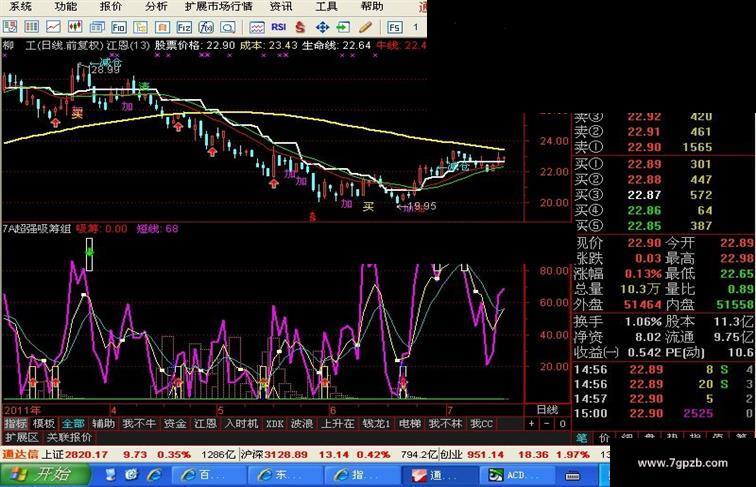
Task: Click the 创业 index value 951.14
Action: click(486, 454)
